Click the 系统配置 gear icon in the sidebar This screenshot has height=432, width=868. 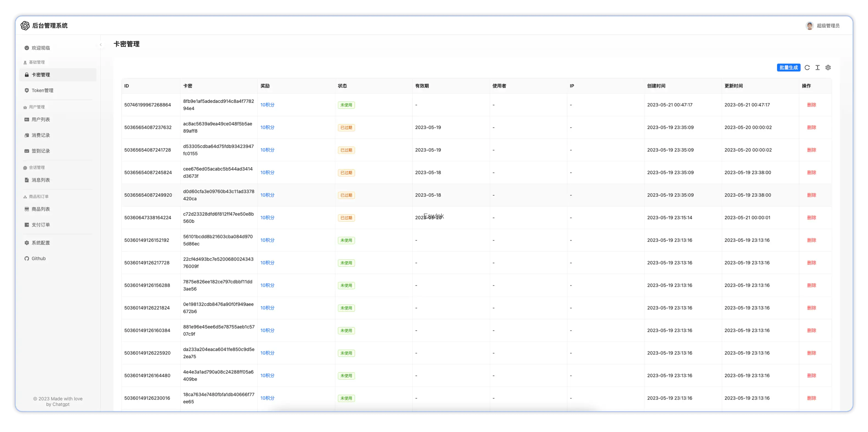[x=27, y=243]
